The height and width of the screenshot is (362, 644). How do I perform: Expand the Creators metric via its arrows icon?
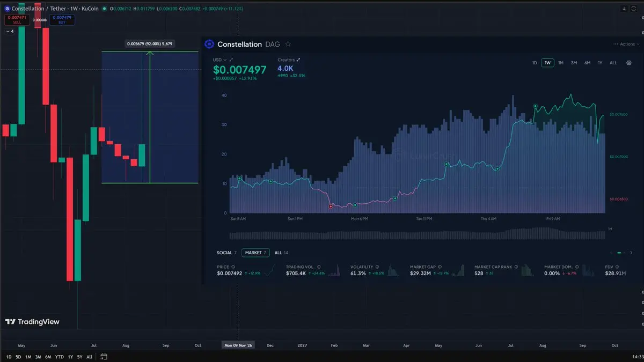tap(298, 60)
